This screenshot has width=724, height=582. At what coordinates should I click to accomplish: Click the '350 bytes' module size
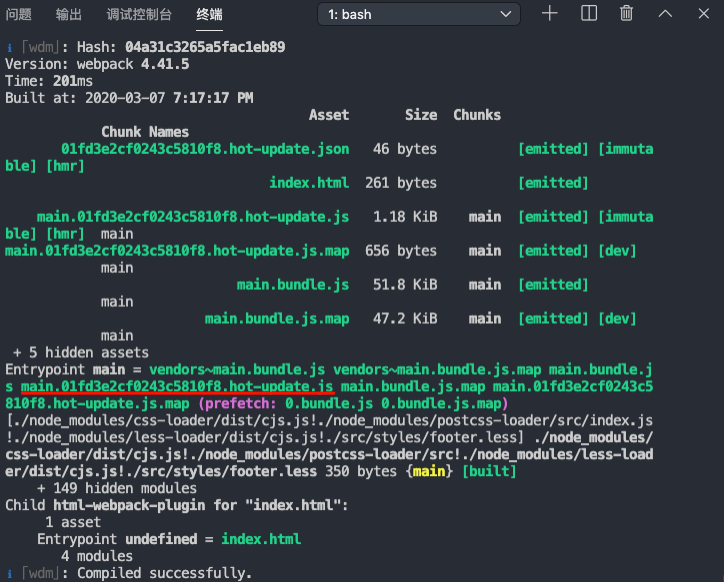pyautogui.click(x=361, y=472)
